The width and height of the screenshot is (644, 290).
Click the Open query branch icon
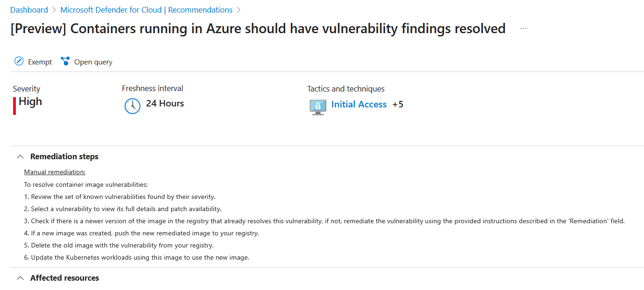click(x=65, y=61)
